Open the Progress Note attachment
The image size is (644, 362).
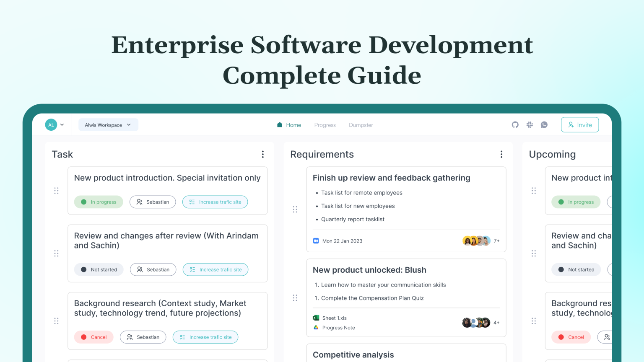[339, 328]
